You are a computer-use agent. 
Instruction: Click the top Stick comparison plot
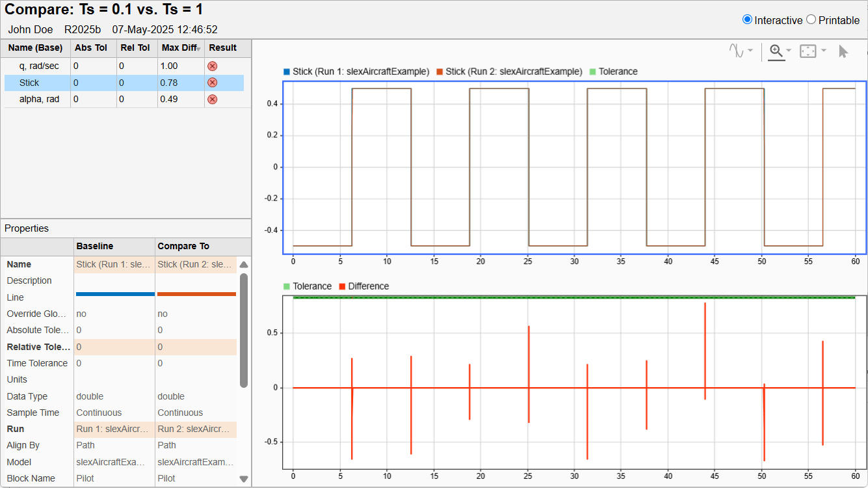pos(574,167)
